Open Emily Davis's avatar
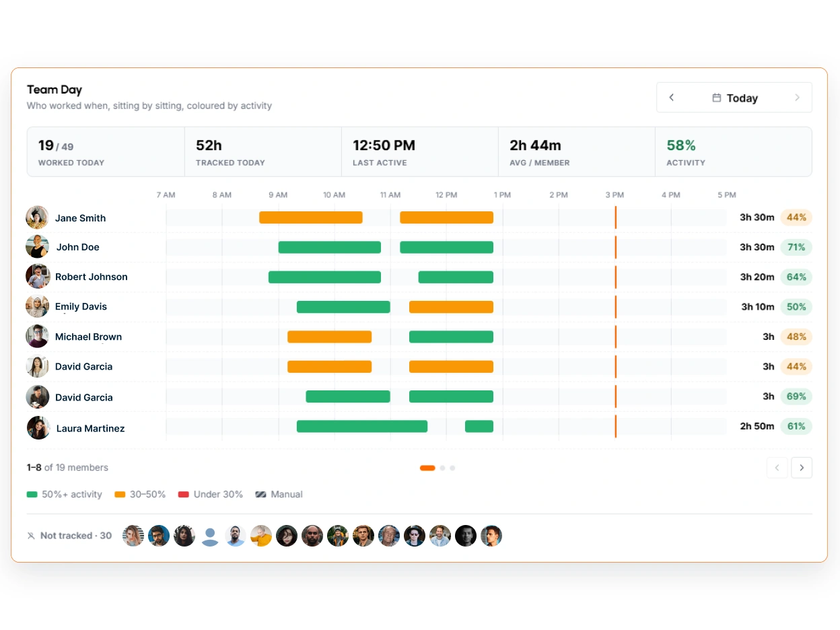 (37, 306)
